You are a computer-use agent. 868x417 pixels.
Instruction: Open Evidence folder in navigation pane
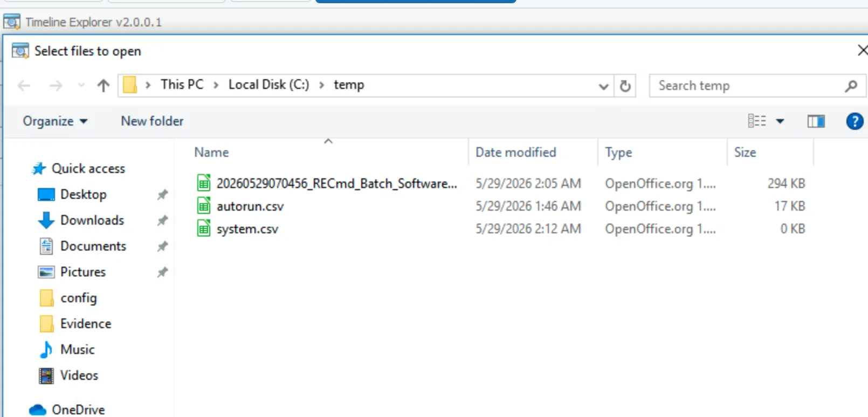[x=86, y=324]
